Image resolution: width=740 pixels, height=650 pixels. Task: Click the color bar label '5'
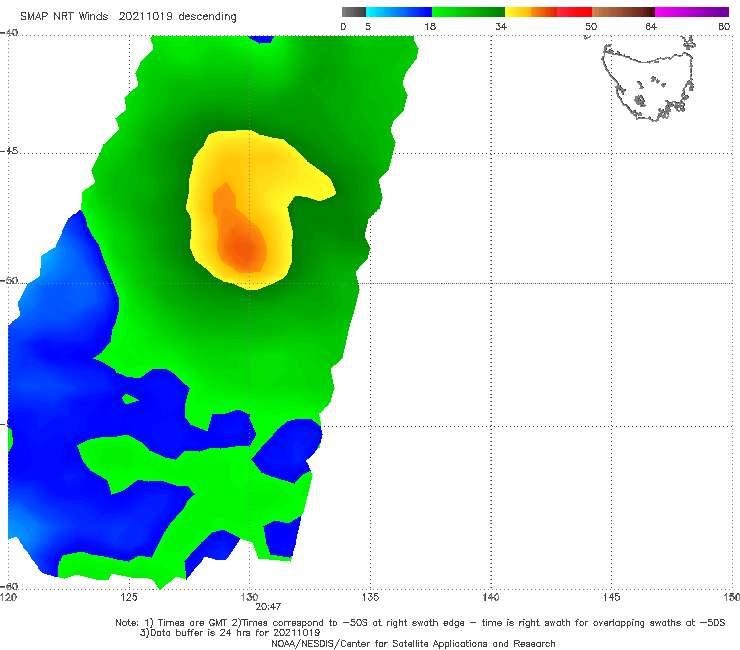(368, 26)
